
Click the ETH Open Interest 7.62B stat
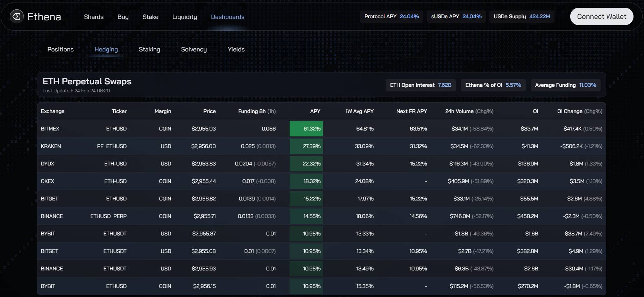tap(420, 85)
